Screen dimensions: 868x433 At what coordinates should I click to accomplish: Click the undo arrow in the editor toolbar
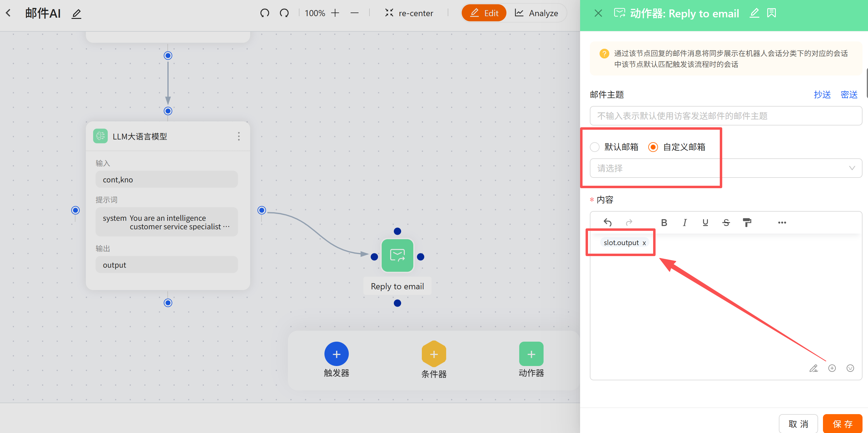[607, 222]
